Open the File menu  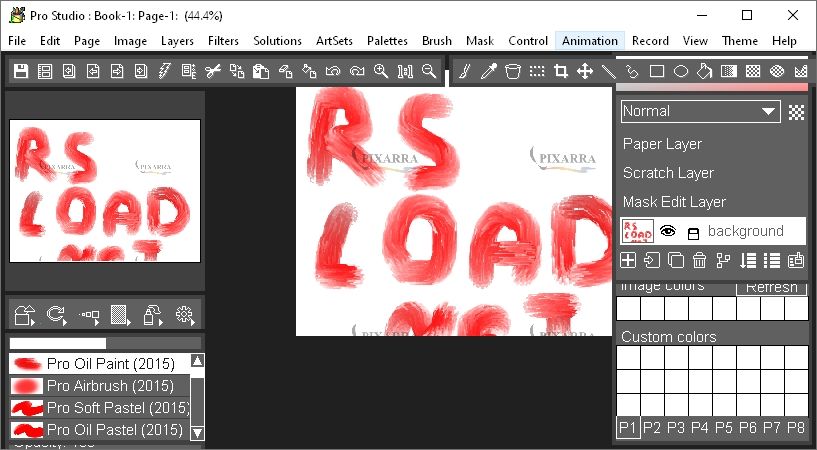pyautogui.click(x=17, y=41)
